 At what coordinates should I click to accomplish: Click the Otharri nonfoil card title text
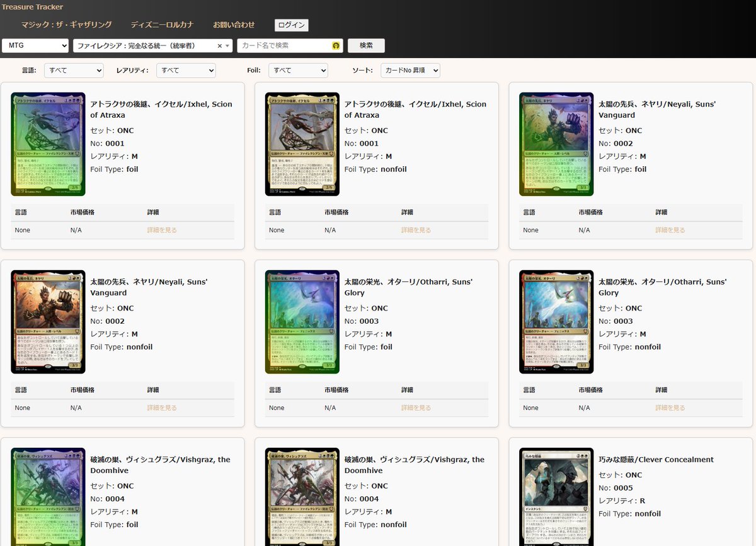coord(662,287)
